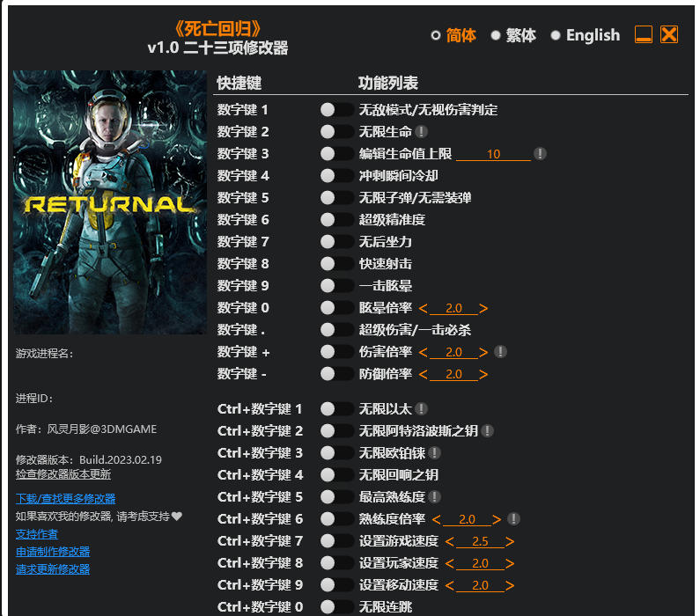Viewport: 700px width, 616px height.
Task: Switch language to 繁体
Action: click(513, 35)
